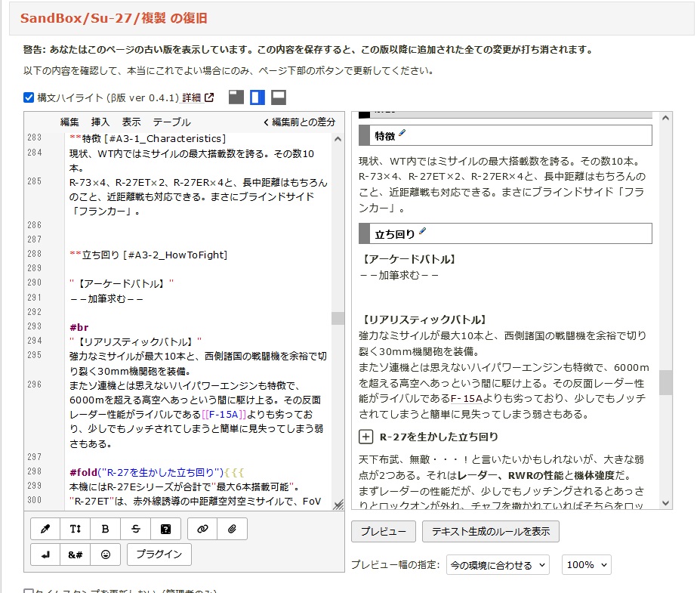Toggle the タイムスタンプを更新しない checkbox

click(29, 591)
